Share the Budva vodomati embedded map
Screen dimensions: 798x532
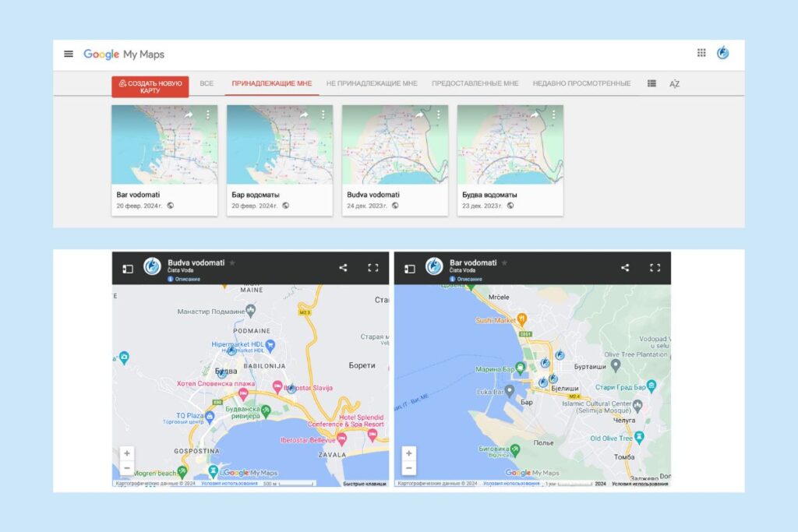343,267
